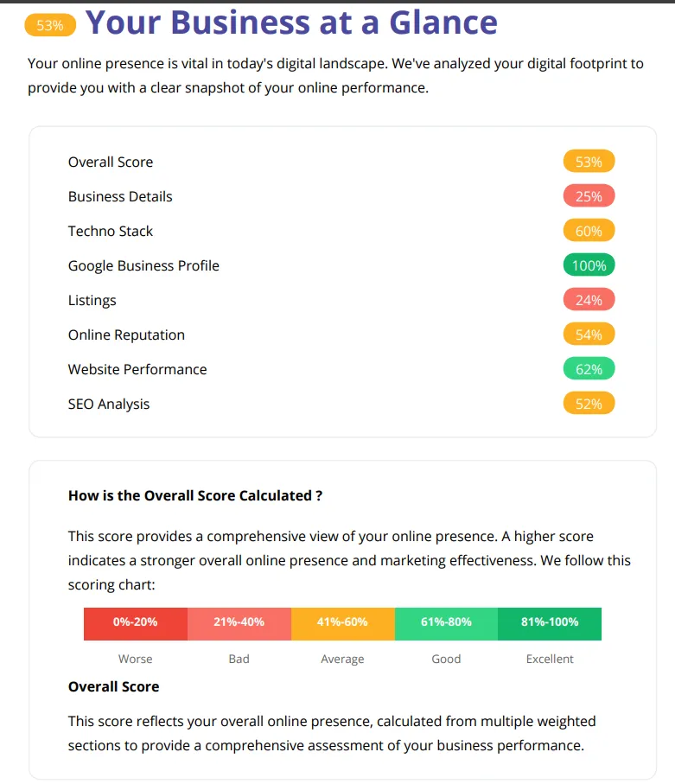Click the green 100% score badge
The image size is (675, 784).
point(589,265)
